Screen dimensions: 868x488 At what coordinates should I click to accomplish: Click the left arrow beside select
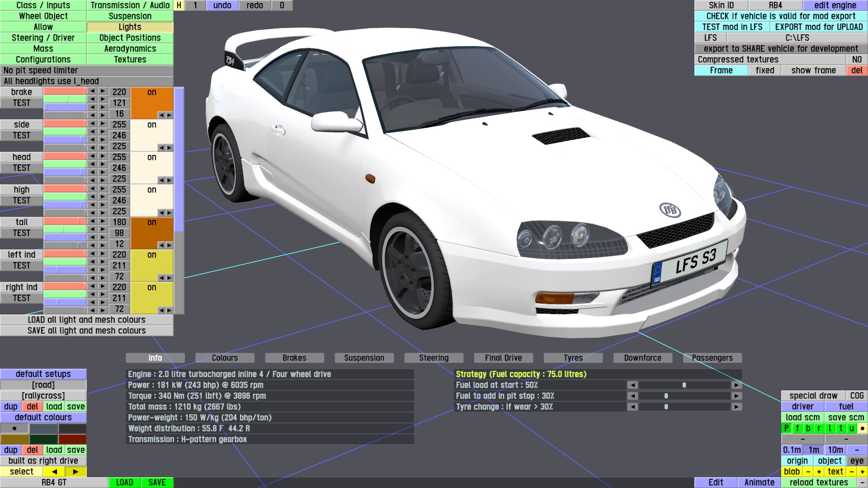click(54, 472)
